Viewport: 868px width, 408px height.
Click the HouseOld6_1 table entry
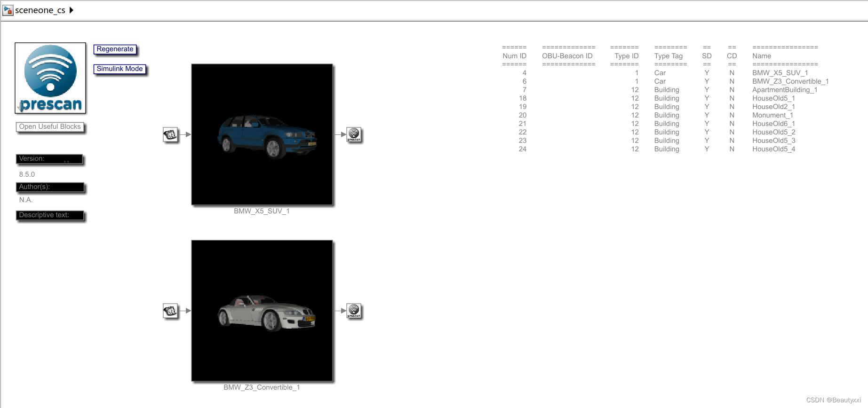pos(773,124)
